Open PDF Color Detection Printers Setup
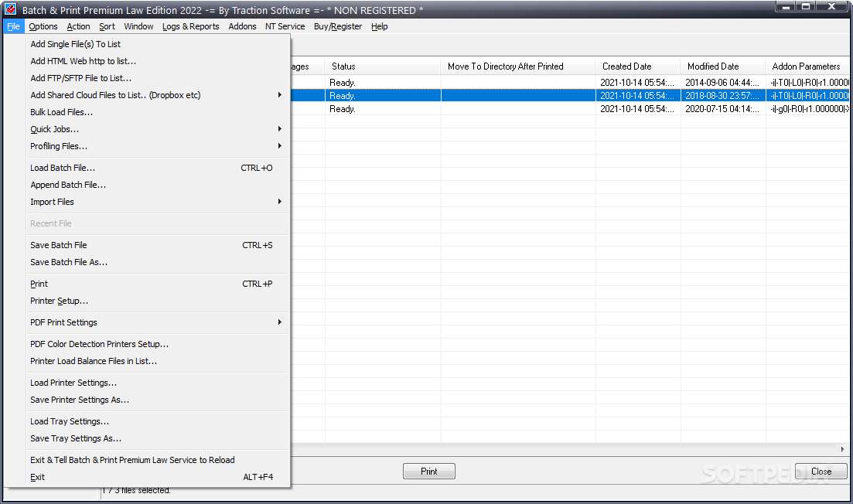 click(158, 344)
